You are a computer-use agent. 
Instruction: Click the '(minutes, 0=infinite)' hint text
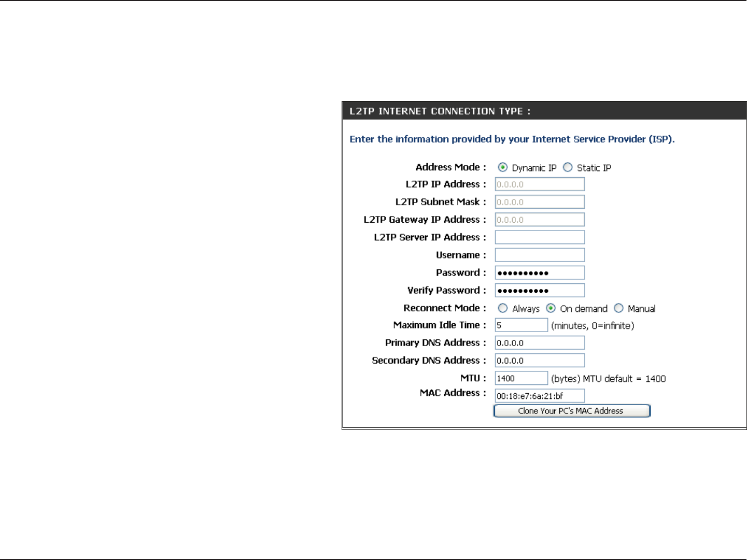593,326
